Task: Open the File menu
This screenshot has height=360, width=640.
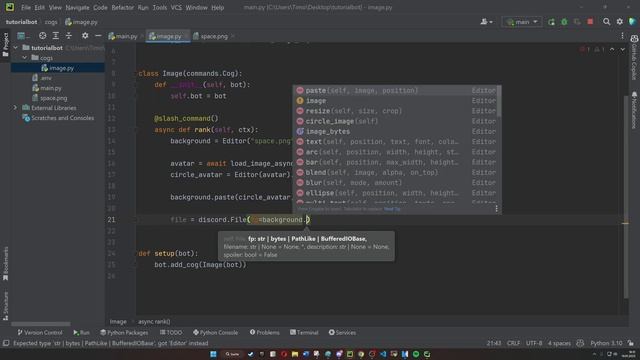Action: coord(26,7)
